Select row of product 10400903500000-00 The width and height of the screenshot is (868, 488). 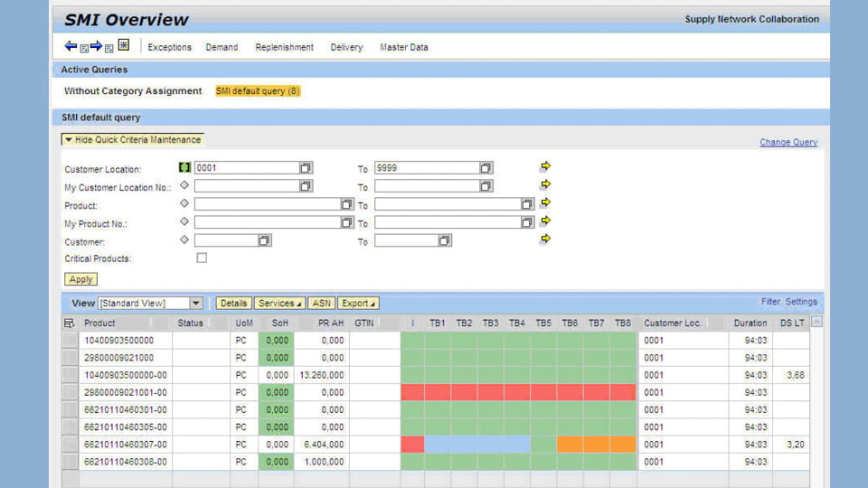click(x=71, y=375)
